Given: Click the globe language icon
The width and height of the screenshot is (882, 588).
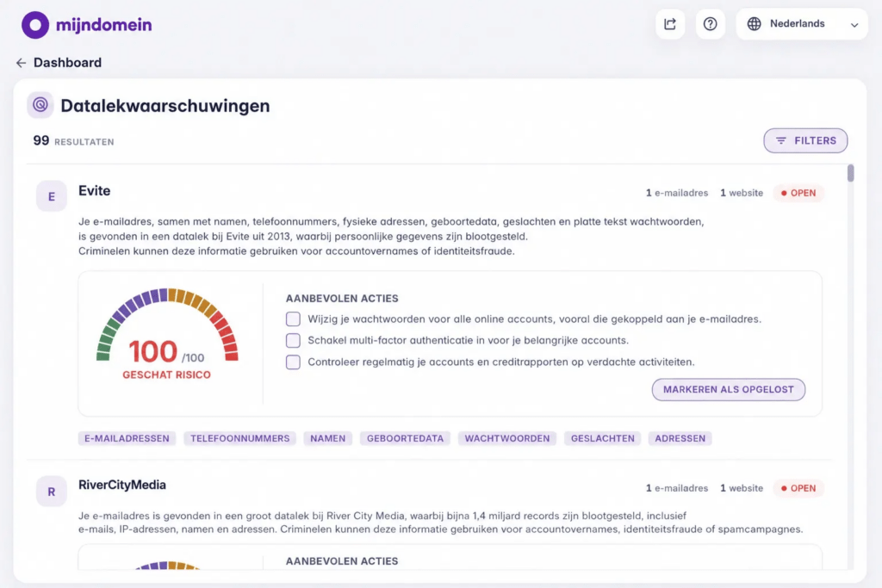Looking at the screenshot, I should tap(754, 23).
